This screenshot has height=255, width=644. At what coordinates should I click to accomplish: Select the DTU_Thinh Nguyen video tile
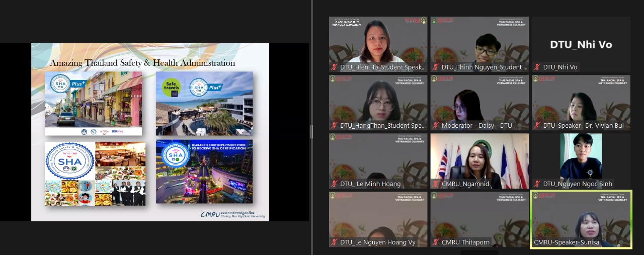click(x=479, y=40)
